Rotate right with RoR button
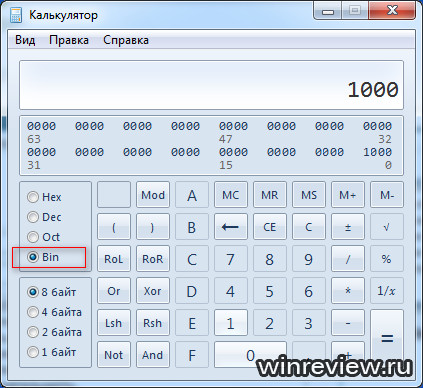Viewport: 423px width, 388px height. point(153,259)
